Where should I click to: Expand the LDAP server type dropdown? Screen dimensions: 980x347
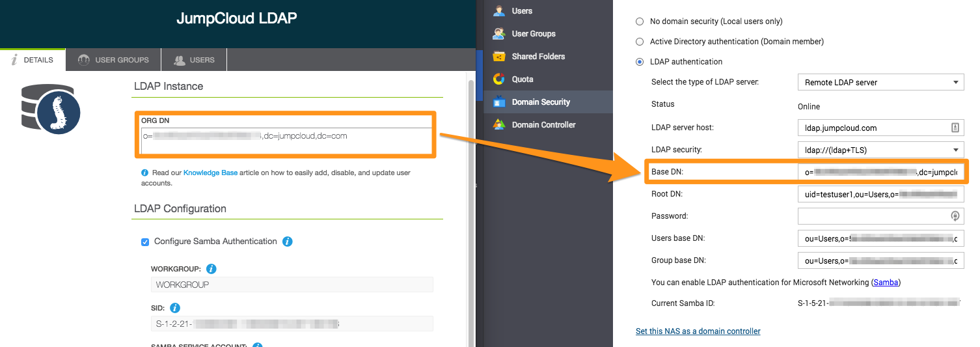(x=880, y=83)
